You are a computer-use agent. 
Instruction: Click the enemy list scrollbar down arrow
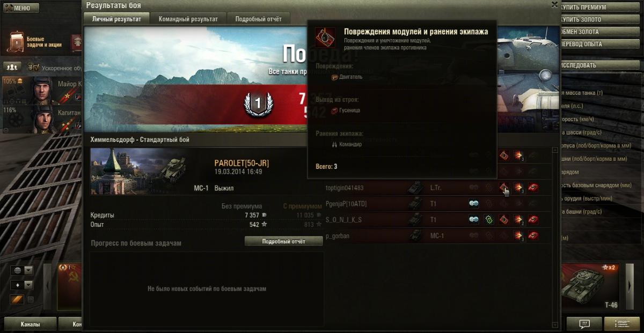[554, 325]
